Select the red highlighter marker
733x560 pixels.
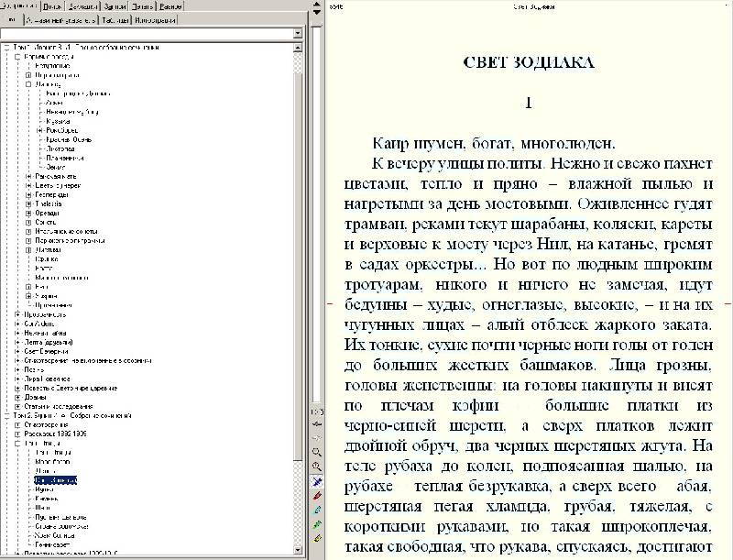click(317, 496)
